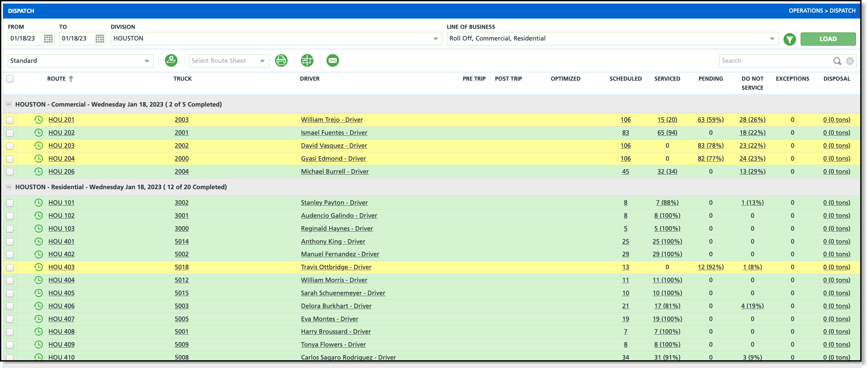Open driver link William Trejo - Driver
This screenshot has height=368, width=868.
[x=332, y=120]
